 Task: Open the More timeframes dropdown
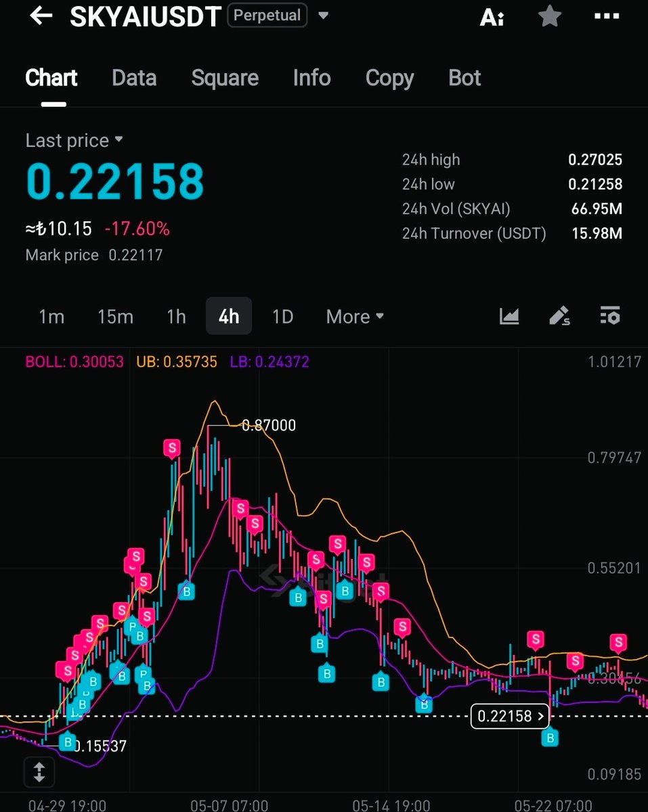point(355,317)
